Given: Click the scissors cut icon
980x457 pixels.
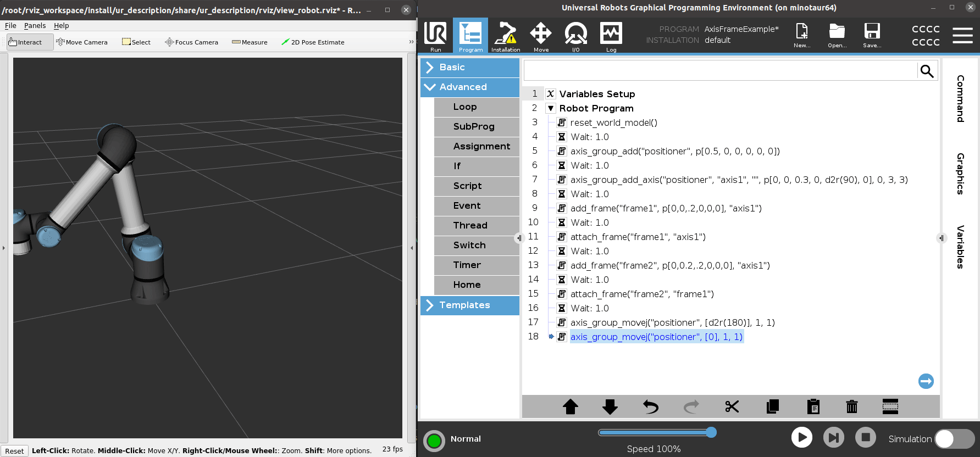Looking at the screenshot, I should [732, 406].
